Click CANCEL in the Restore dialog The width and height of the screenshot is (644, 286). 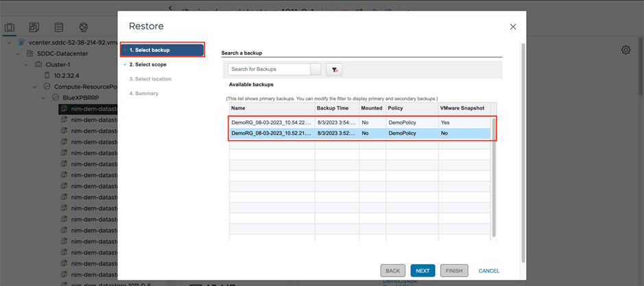[488, 270]
